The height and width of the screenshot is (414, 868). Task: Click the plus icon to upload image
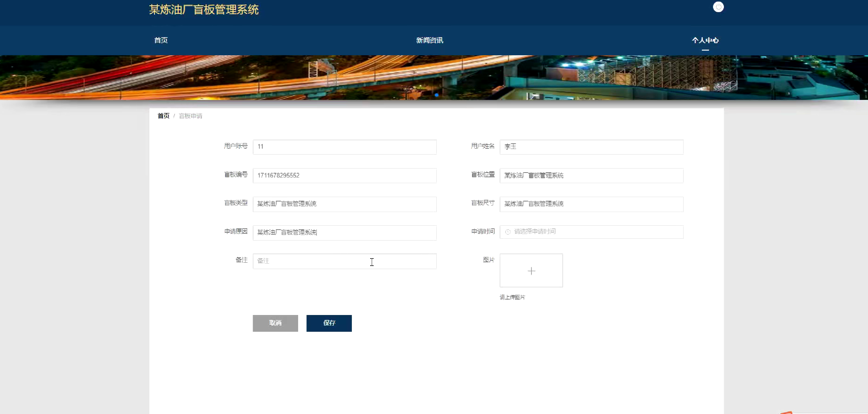[x=531, y=271]
